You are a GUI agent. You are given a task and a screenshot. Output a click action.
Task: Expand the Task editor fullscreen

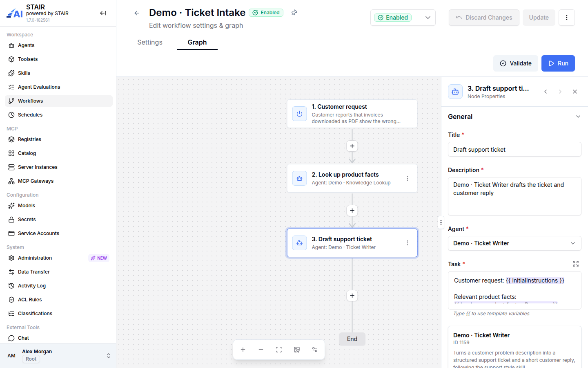tap(576, 264)
